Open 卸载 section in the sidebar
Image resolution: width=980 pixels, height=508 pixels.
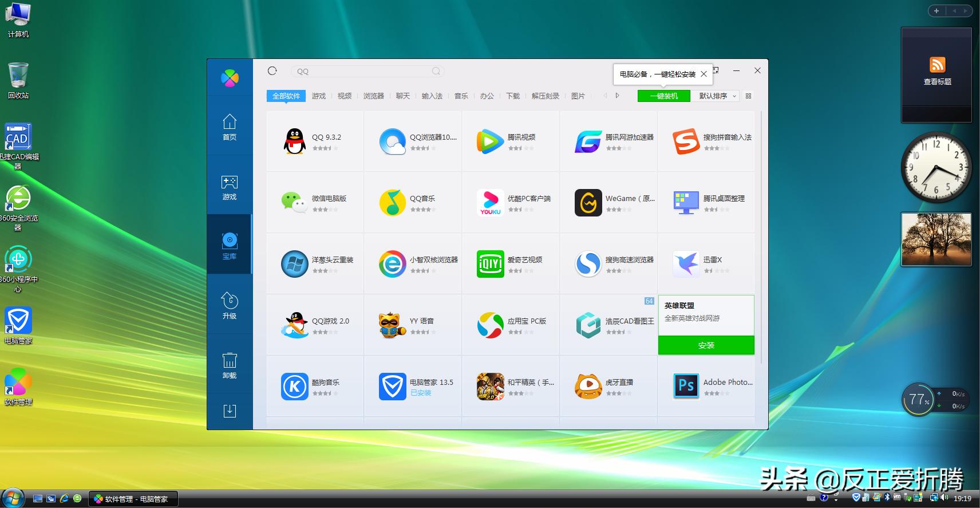pyautogui.click(x=230, y=365)
